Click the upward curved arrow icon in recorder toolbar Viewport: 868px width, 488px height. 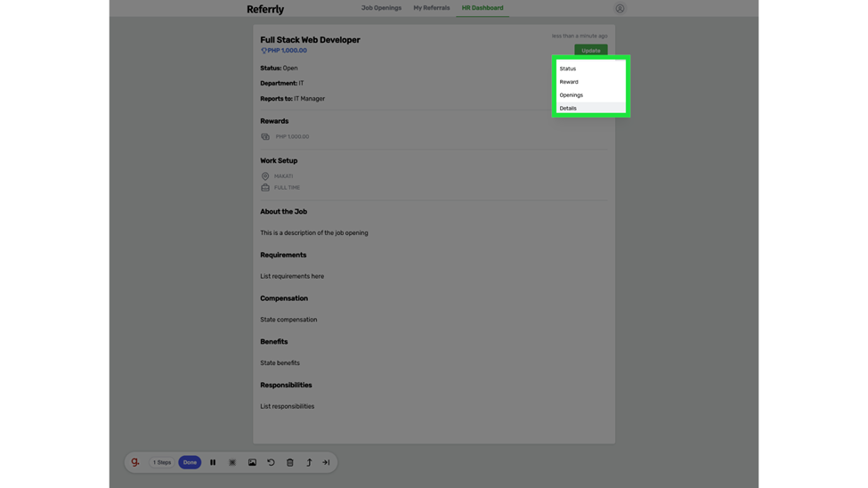[309, 462]
